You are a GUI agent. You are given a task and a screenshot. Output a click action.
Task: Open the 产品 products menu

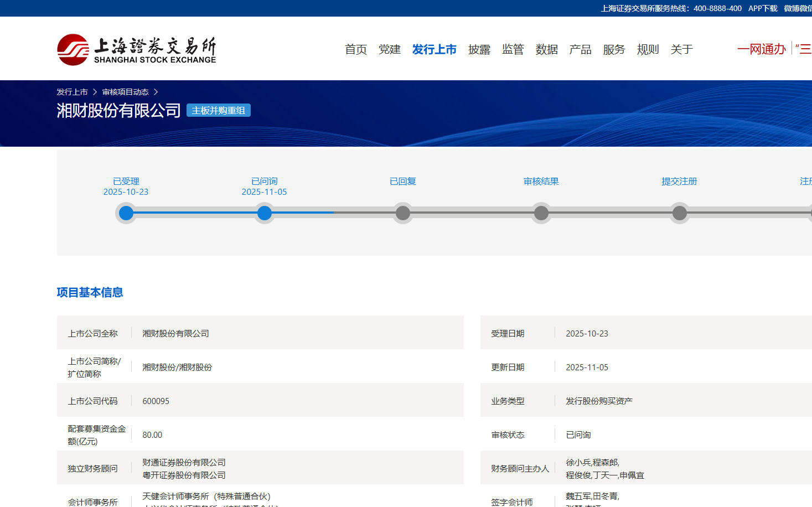pyautogui.click(x=580, y=50)
